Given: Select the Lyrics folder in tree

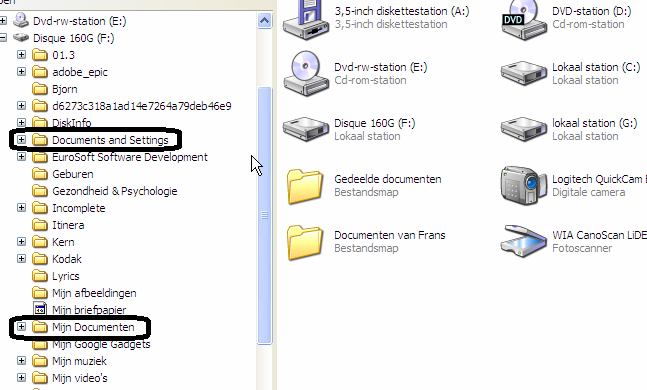Looking at the screenshot, I should click(65, 276).
